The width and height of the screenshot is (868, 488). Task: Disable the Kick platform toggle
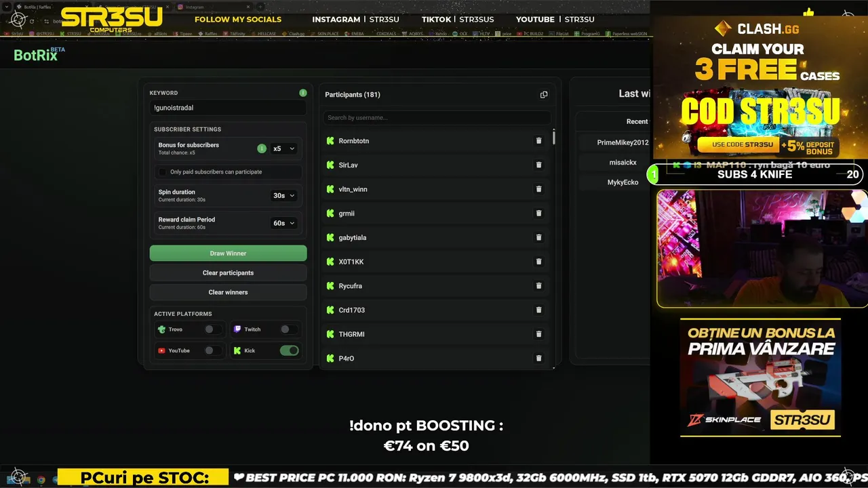pos(290,350)
